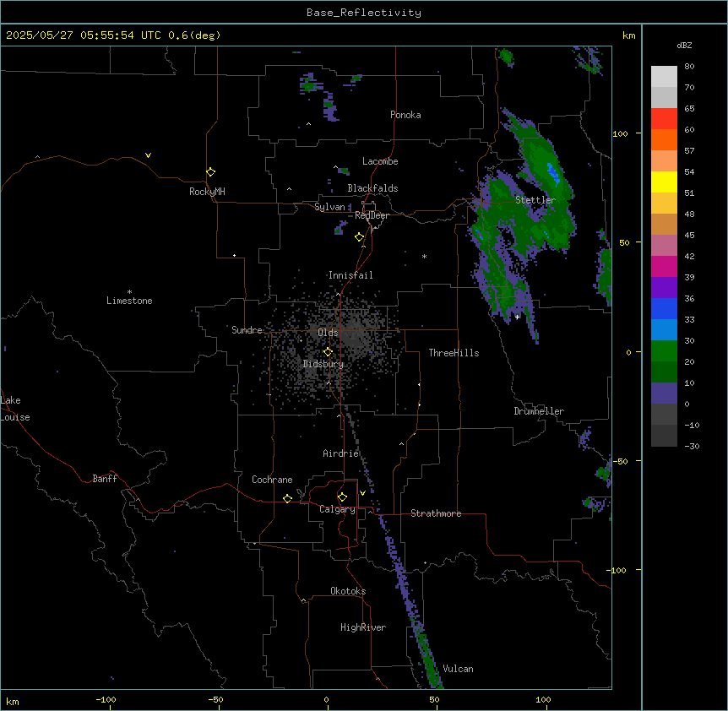
Task: Click the magenta 39-42 dBZ legend swatch
Action: click(664, 266)
